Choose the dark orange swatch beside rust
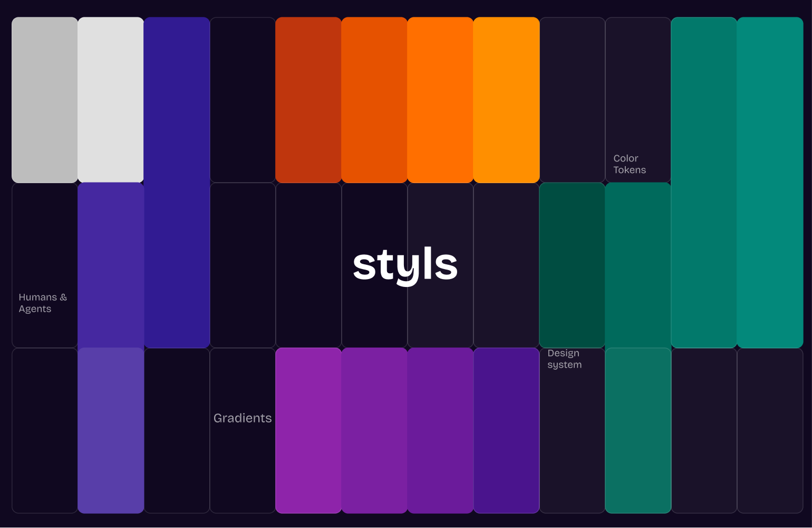This screenshot has width=812, height=528. 374,100
